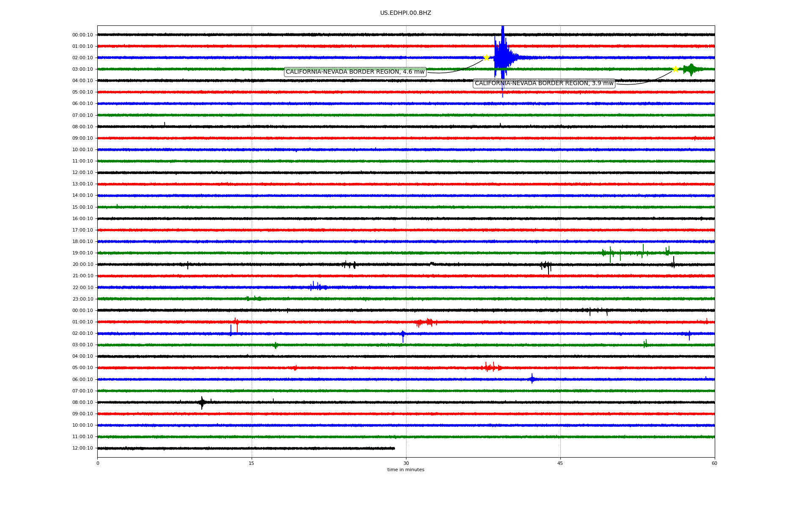Viewport: 812px width, 508px height.
Task: Select the 13:00:10 trace label
Action: pyautogui.click(x=82, y=184)
